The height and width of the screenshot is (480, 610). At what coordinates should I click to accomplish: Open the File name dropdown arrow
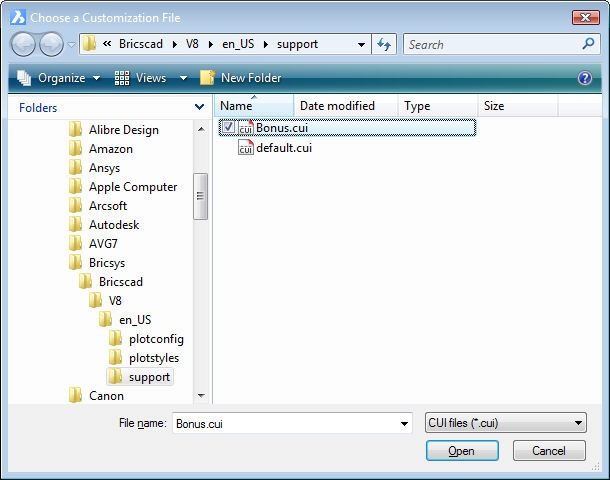click(405, 424)
